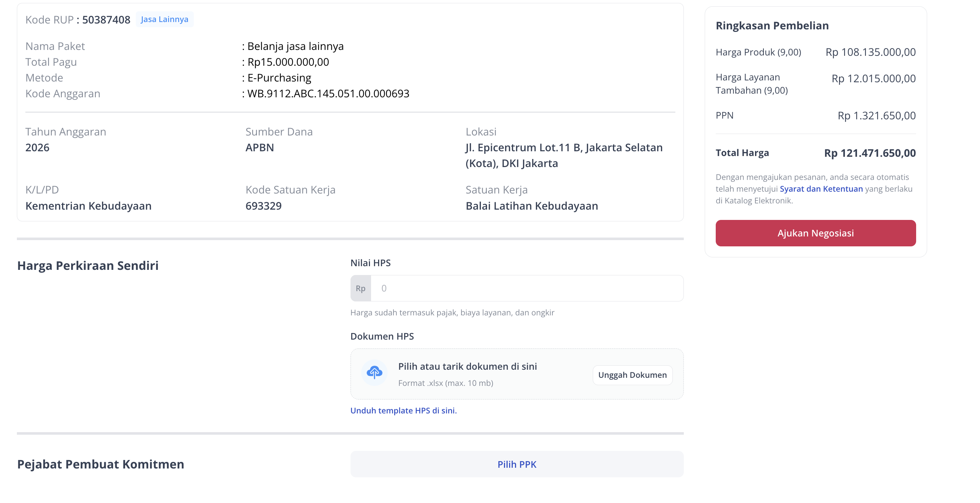This screenshot has height=503, width=980.
Task: Click the Unggah Dokumen button
Action: 632,375
